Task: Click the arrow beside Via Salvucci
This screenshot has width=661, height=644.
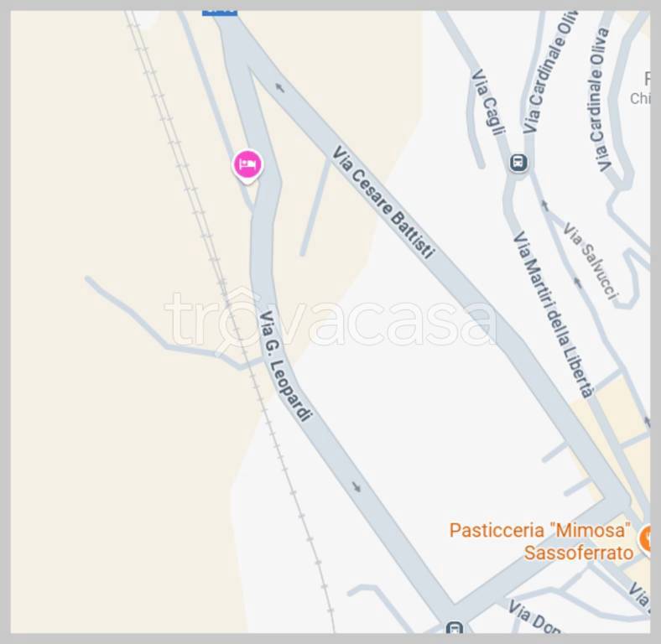Action: coord(577,283)
